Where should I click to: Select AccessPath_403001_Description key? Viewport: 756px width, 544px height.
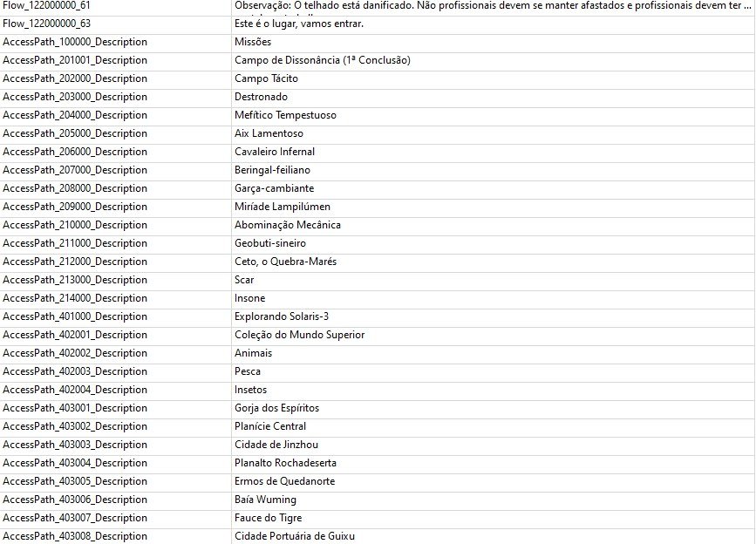(115, 409)
